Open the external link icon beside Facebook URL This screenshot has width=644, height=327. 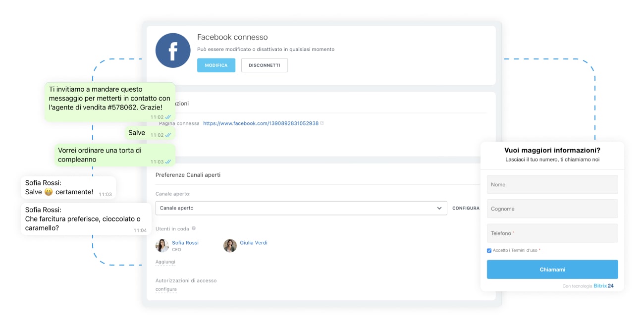click(x=322, y=123)
